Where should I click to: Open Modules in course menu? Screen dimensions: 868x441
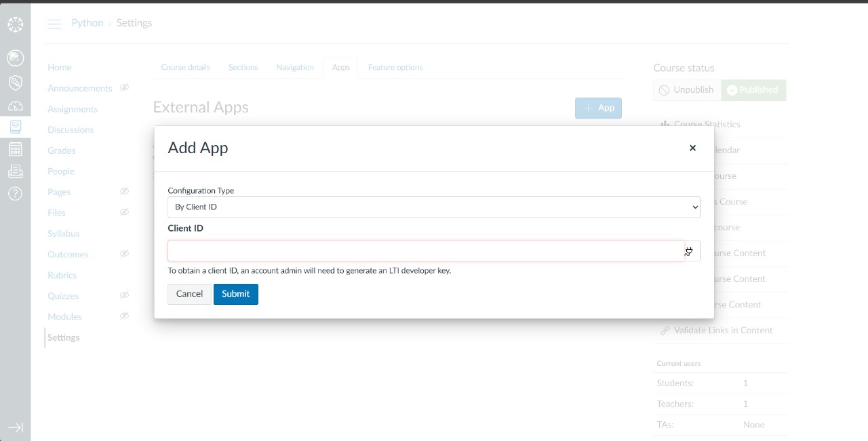64,317
